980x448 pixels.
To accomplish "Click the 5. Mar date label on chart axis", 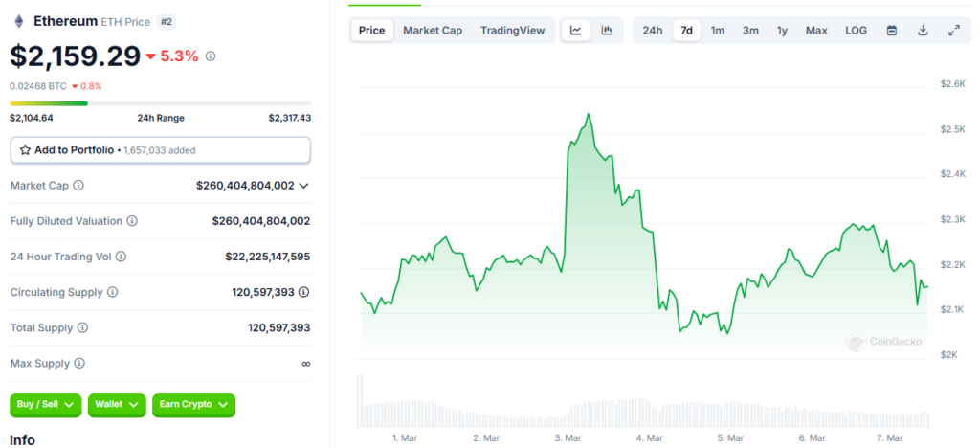I will tap(730, 438).
